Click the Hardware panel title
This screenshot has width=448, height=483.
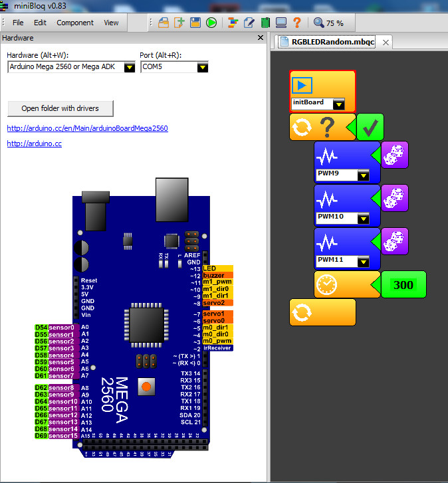pos(18,38)
